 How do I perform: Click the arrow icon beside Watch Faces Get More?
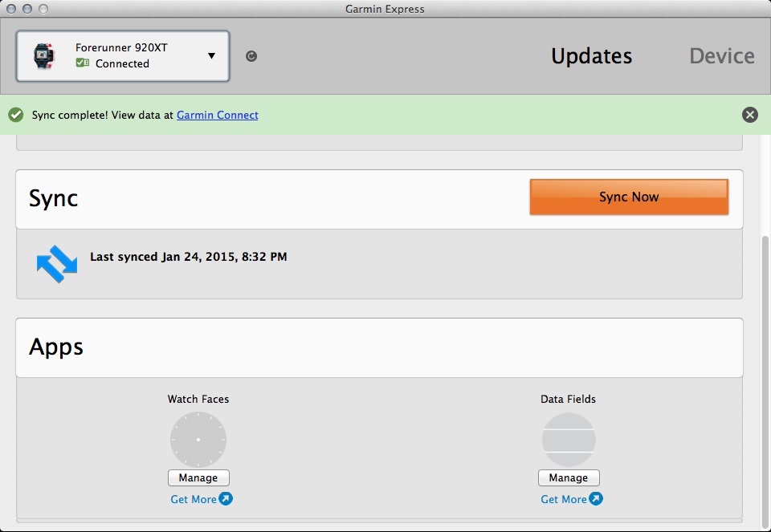226,498
